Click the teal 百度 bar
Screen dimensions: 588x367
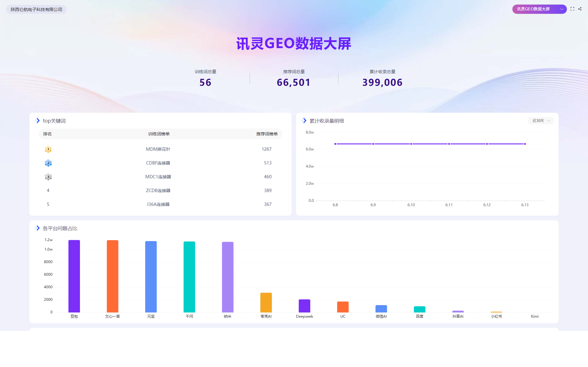420,309
